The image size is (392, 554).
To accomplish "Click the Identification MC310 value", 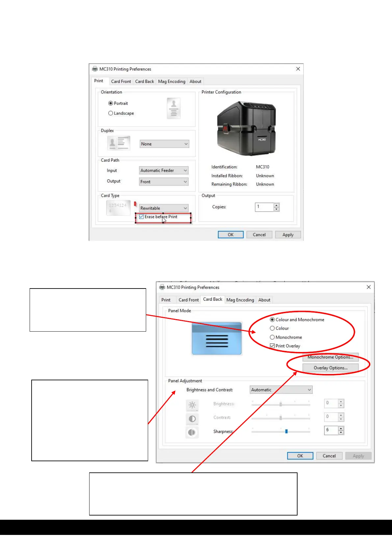I will (x=263, y=167).
